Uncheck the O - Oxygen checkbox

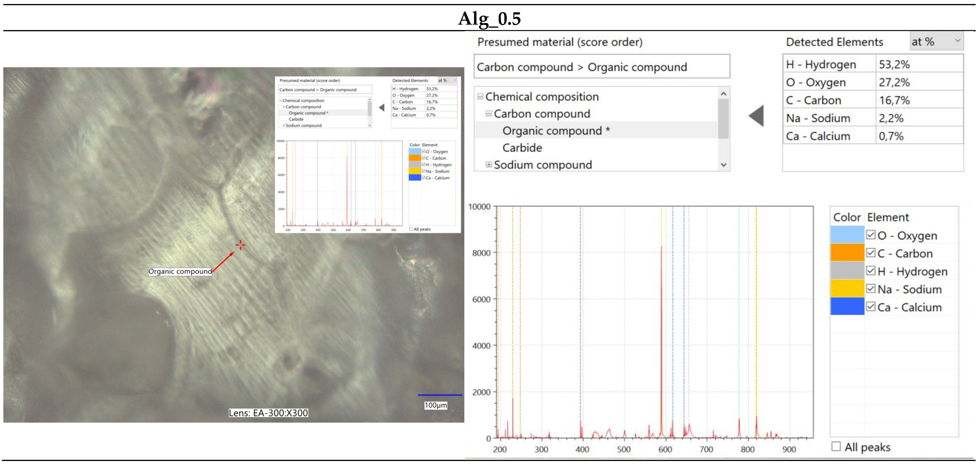click(871, 235)
